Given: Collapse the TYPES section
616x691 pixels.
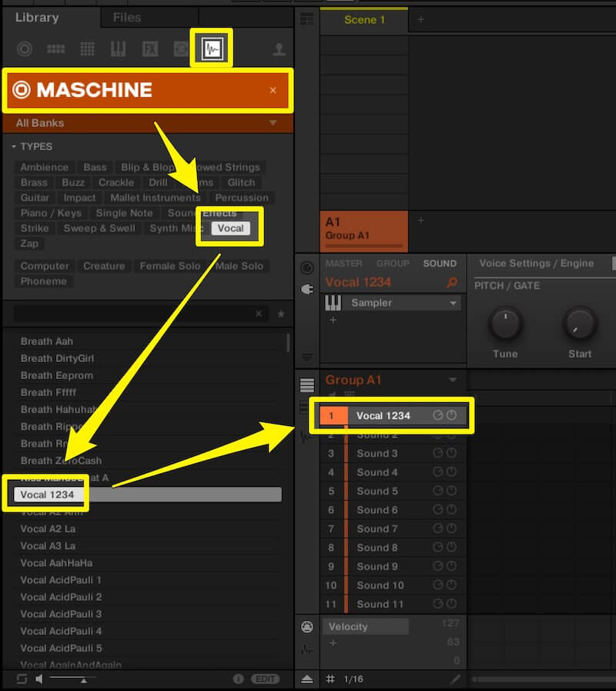Looking at the screenshot, I should point(14,146).
